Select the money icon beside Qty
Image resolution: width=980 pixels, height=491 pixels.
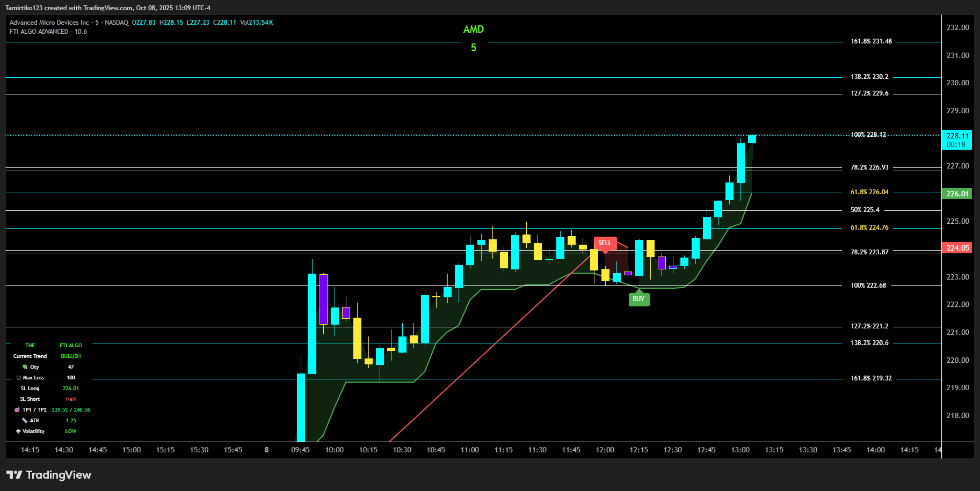coord(25,367)
